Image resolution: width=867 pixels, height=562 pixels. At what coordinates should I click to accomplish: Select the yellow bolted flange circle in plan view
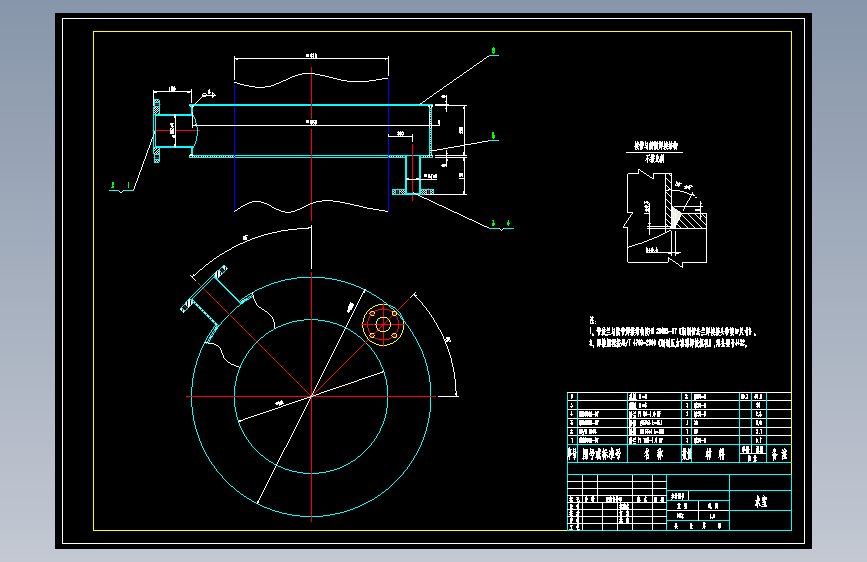[383, 325]
